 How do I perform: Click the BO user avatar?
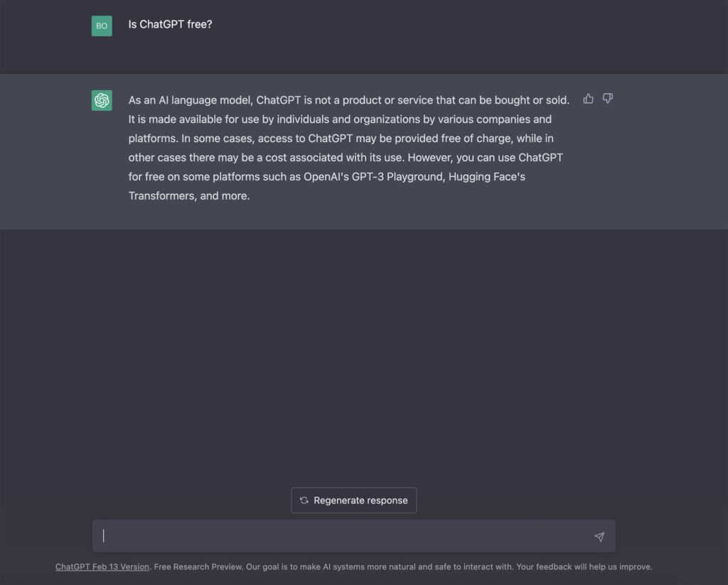click(102, 26)
